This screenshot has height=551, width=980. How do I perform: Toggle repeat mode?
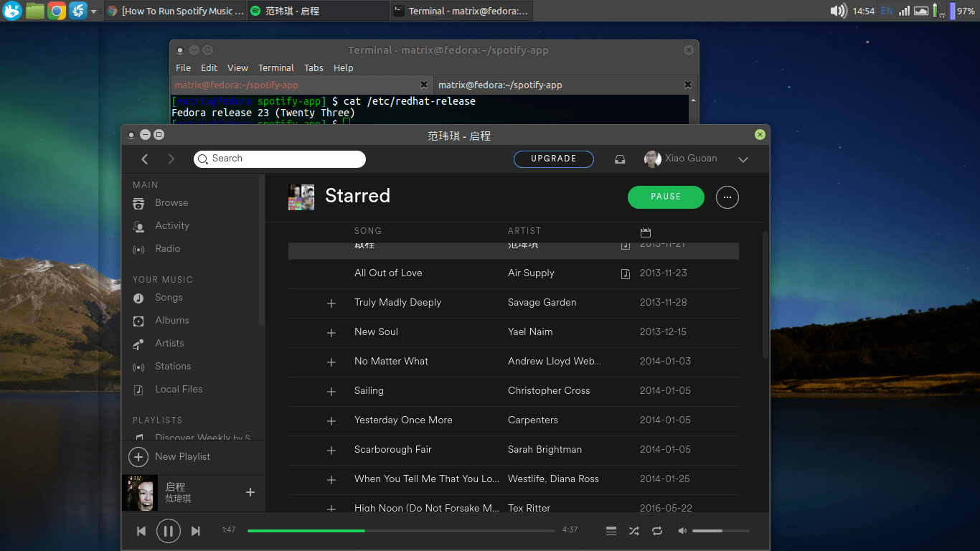(657, 531)
